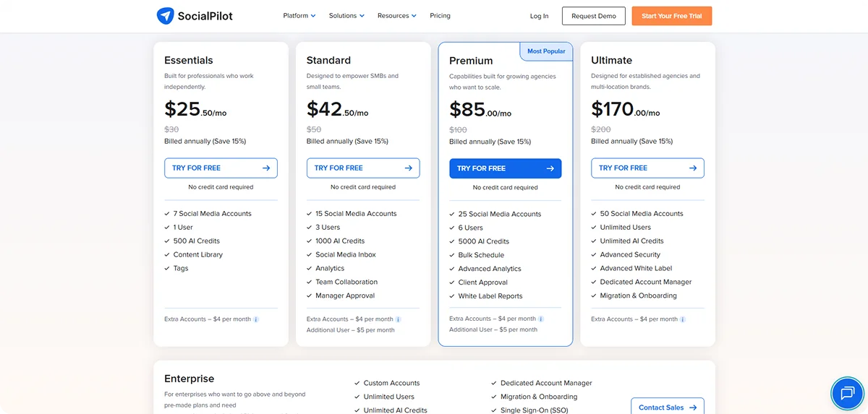Viewport: 868px width, 414px height.
Task: Click Contact Sales for Enterprise
Action: 668,407
